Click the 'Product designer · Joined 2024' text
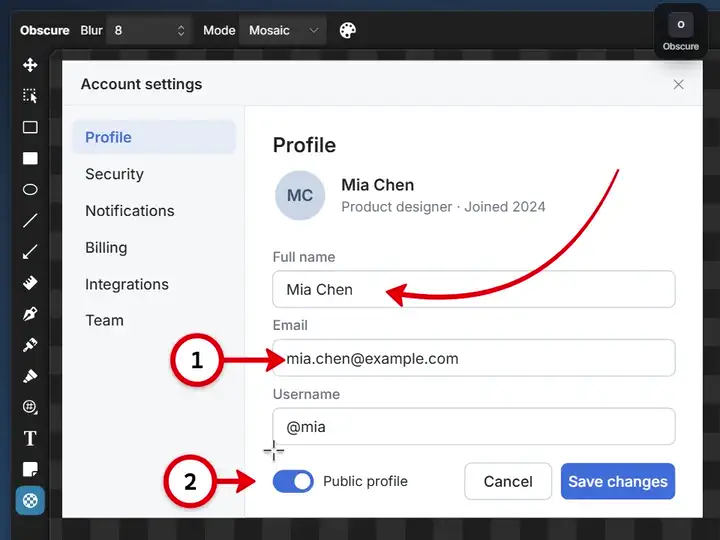Viewport: 720px width, 540px height. point(443,207)
